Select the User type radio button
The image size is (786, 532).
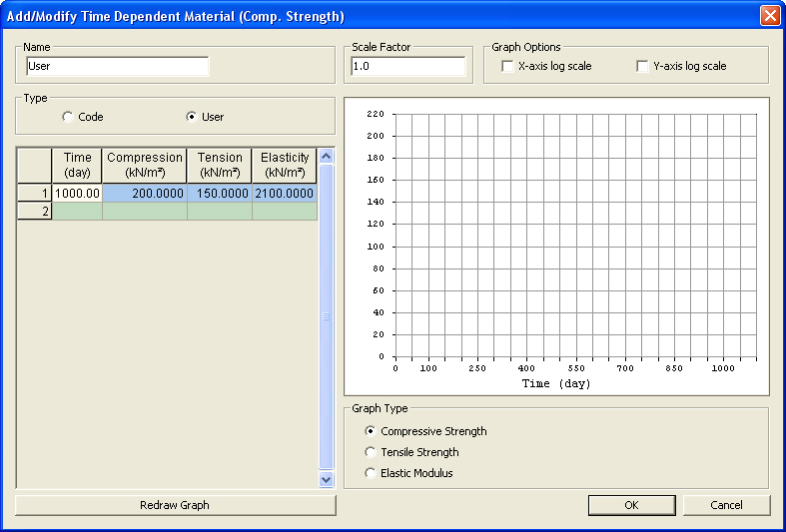(191, 117)
